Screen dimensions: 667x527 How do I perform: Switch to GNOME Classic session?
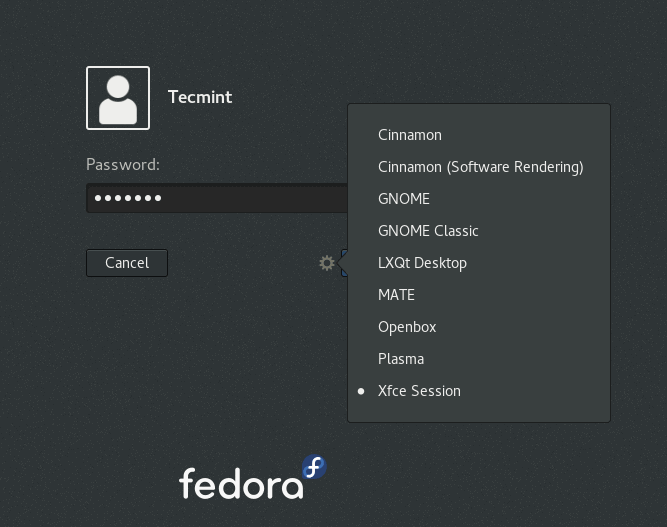click(x=428, y=231)
